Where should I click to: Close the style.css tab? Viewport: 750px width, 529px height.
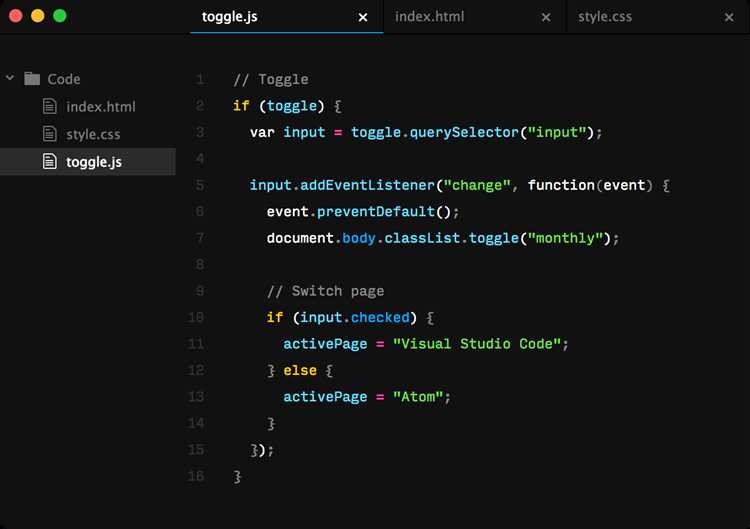[729, 17]
